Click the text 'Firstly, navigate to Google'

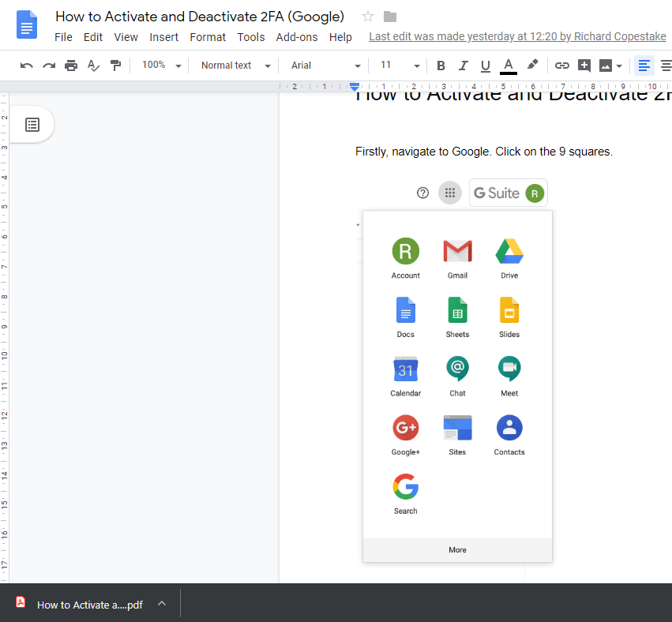pos(422,152)
